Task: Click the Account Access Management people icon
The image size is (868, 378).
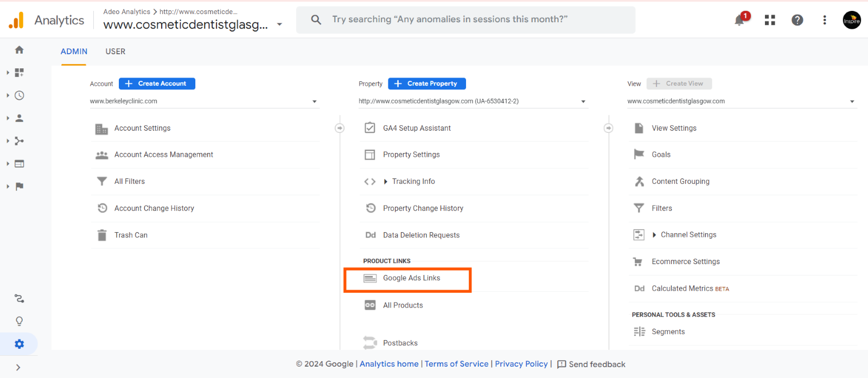Action: 101,155
